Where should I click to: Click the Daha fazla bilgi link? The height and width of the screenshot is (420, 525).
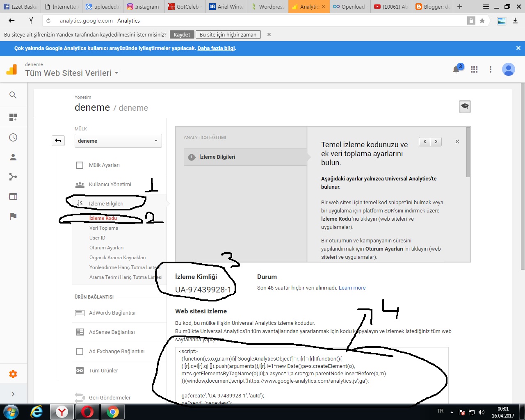pyautogui.click(x=217, y=48)
